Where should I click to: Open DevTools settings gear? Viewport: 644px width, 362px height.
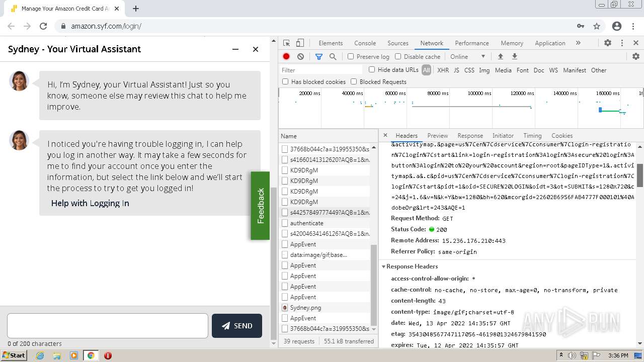608,43
